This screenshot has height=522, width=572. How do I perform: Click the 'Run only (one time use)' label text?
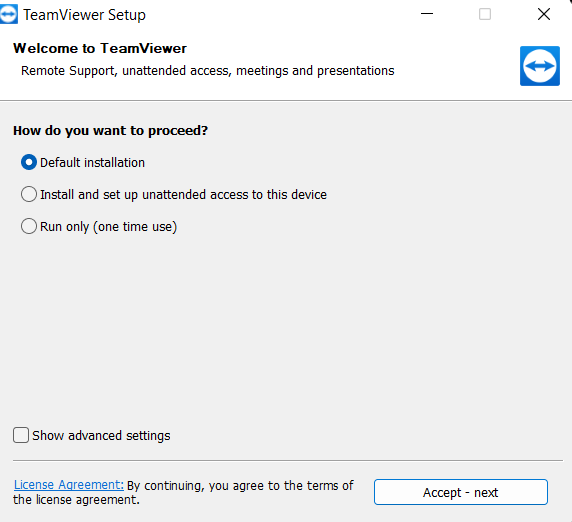tap(108, 227)
